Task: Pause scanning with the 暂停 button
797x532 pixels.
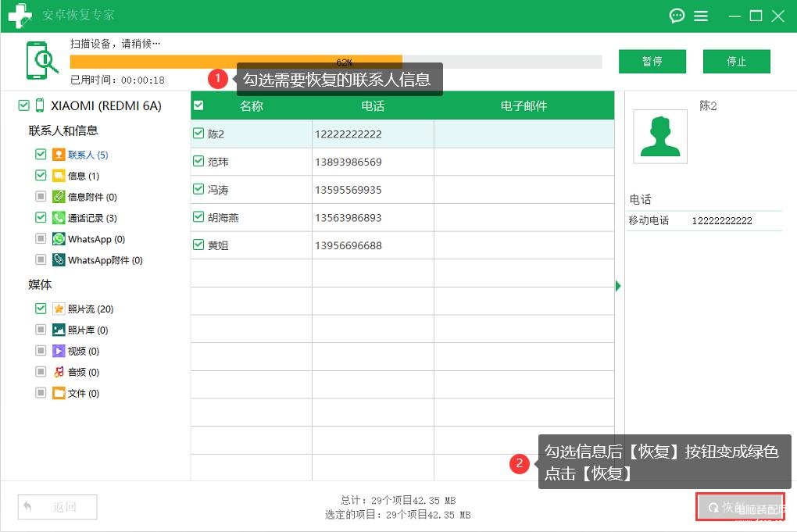Action: point(652,62)
